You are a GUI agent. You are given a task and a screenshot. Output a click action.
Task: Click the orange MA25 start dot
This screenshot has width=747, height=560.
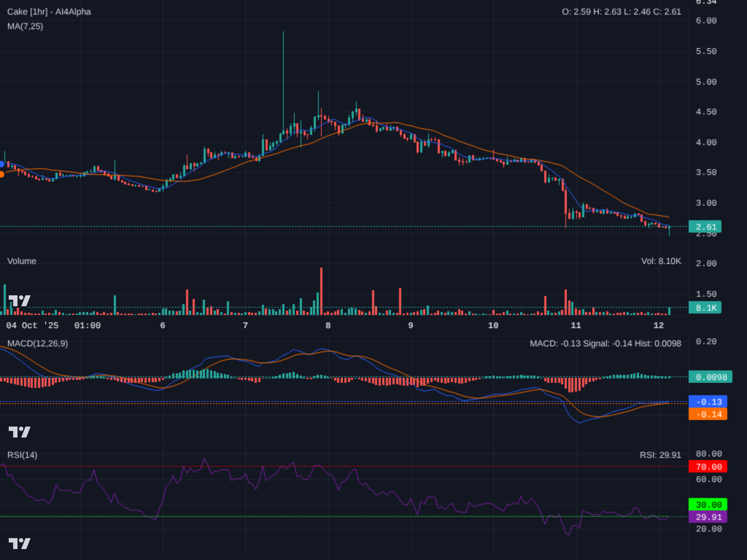pos(1,174)
